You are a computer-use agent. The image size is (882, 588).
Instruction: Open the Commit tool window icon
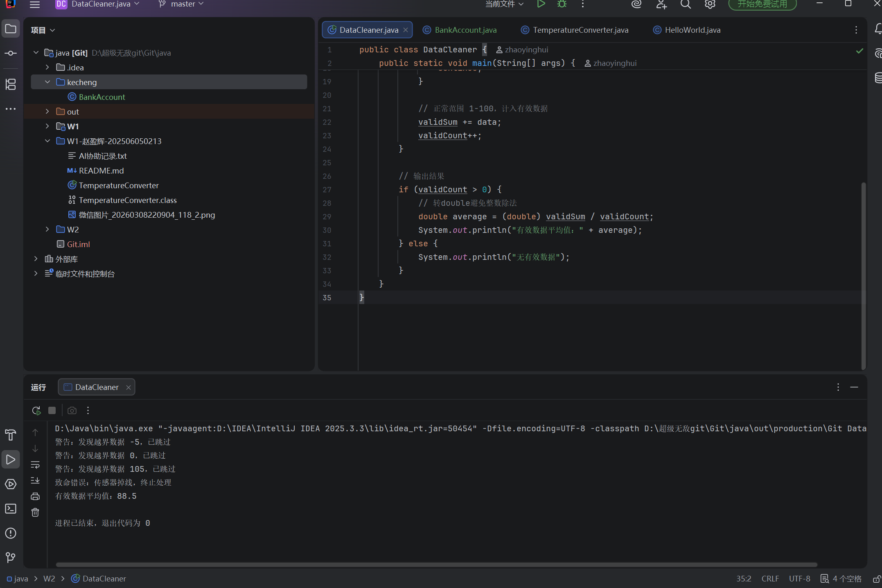pos(11,53)
